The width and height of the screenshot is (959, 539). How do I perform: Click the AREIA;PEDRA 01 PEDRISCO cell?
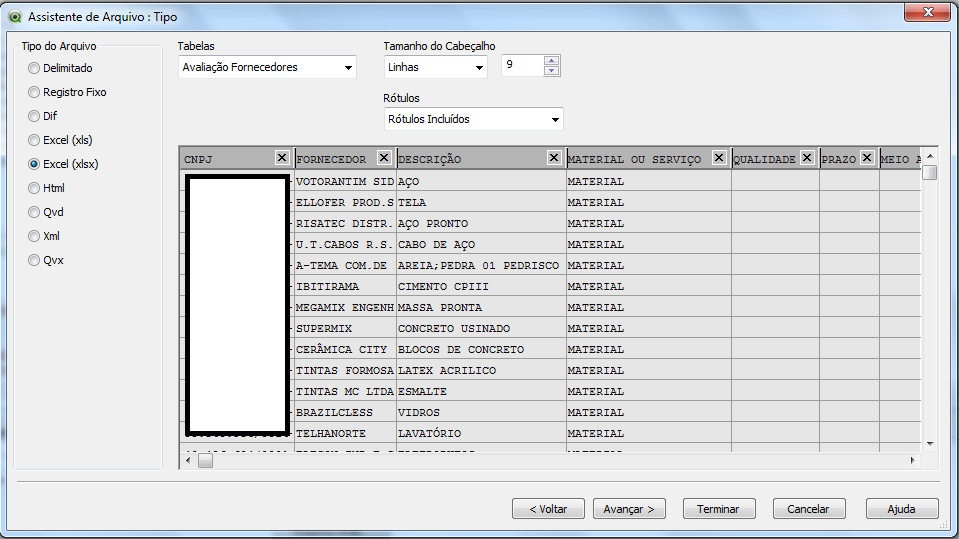tap(481, 266)
